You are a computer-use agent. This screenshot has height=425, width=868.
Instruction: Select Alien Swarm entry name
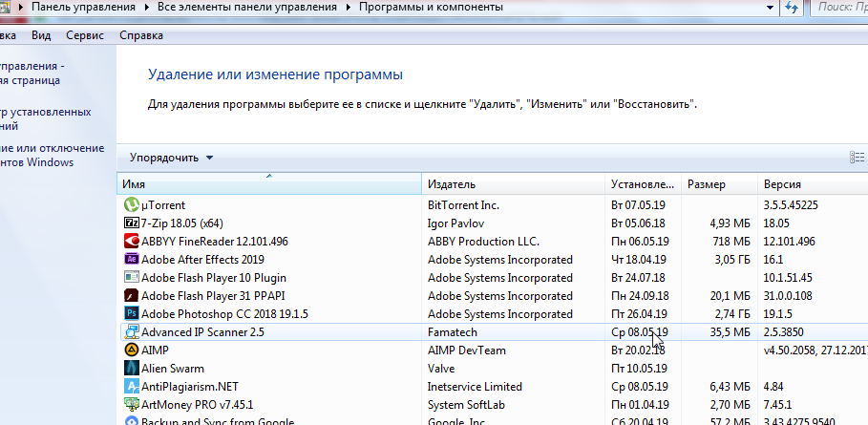point(173,369)
